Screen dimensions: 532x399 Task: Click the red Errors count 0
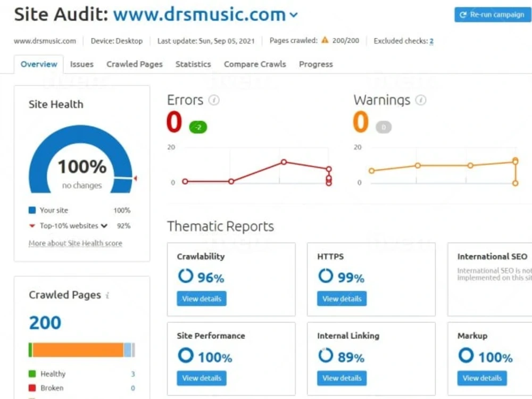[174, 122]
